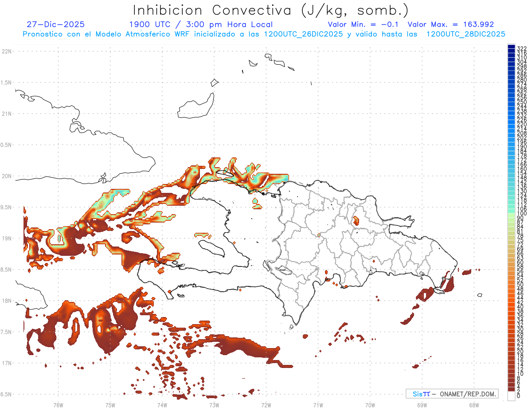The width and height of the screenshot is (532, 411).
Task: Click the colorbar value '100'
Action: pyautogui.click(x=522, y=214)
